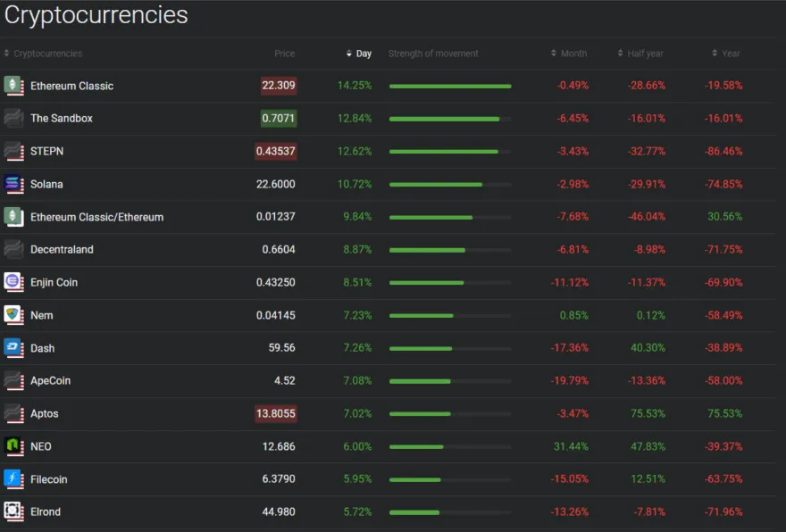The height and width of the screenshot is (532, 786).
Task: Sort the table by Day change
Action: pos(359,54)
